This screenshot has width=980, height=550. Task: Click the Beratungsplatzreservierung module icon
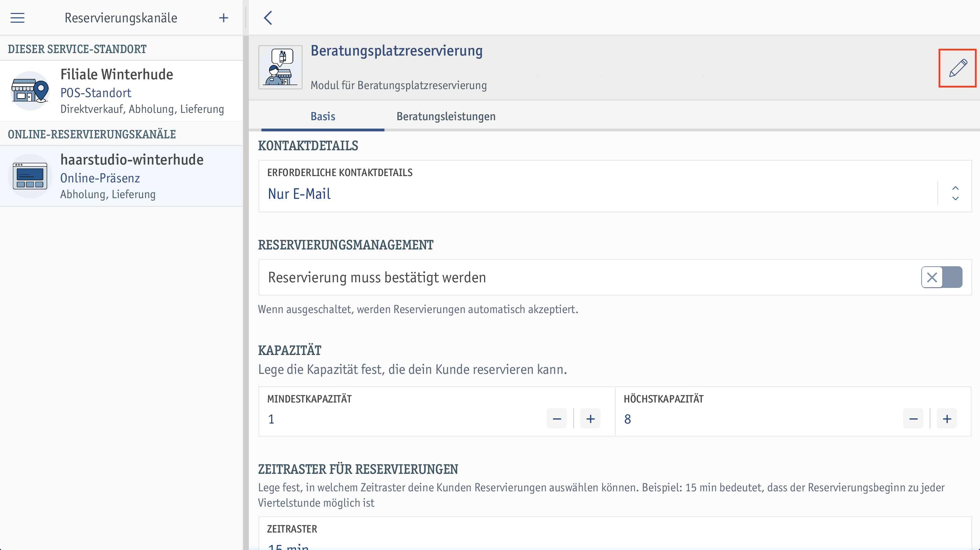pos(280,67)
